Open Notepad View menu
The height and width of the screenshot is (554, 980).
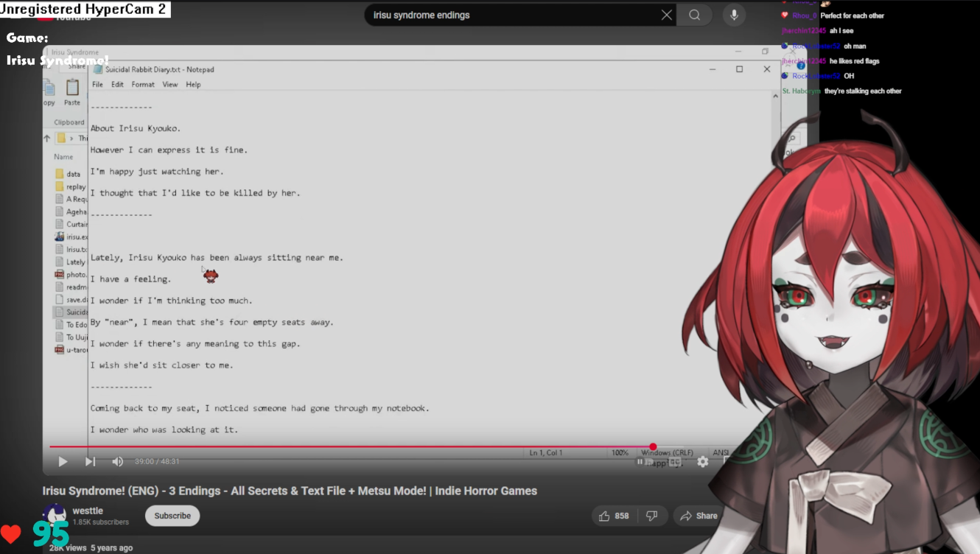tap(169, 85)
